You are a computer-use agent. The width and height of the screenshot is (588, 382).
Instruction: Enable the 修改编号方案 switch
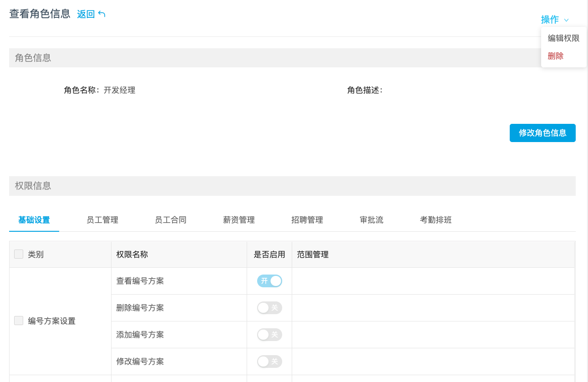point(269,362)
